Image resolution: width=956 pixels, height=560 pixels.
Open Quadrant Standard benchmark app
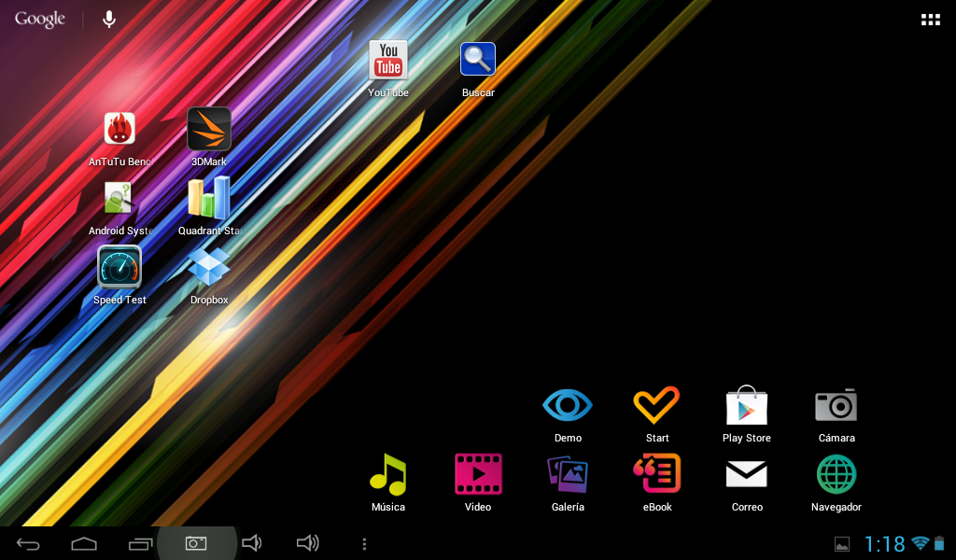[209, 200]
